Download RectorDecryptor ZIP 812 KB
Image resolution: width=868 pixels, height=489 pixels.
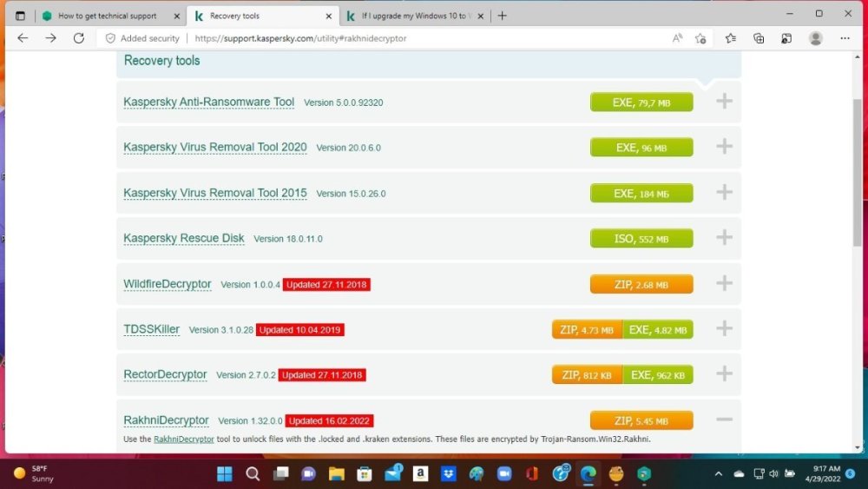coord(587,375)
